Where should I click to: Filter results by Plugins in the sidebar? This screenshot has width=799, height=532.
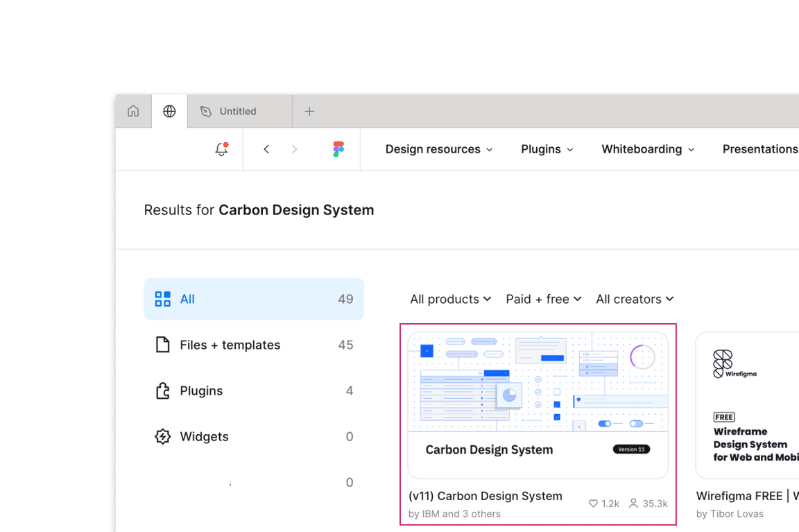pyautogui.click(x=254, y=391)
